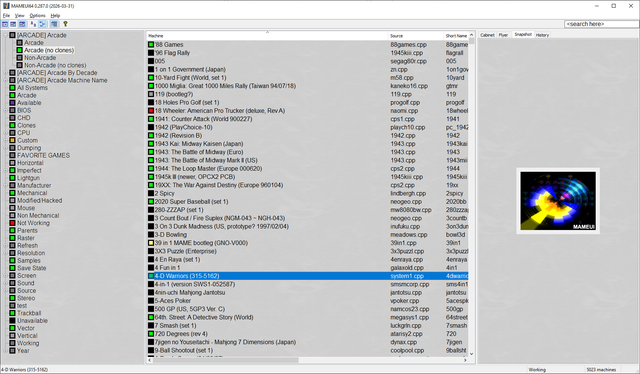This screenshot has width=640, height=374.
Task: Click the green icon of '88 Games row
Action: point(151,45)
